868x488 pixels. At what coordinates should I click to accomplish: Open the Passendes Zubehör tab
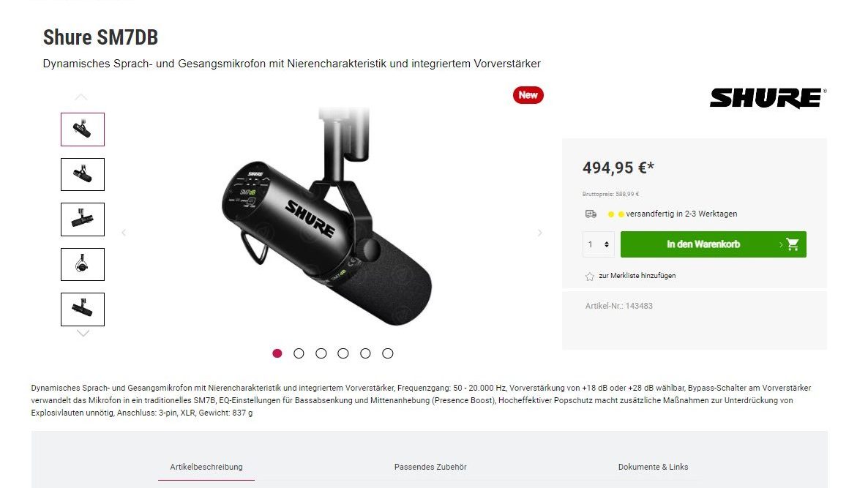pyautogui.click(x=430, y=467)
